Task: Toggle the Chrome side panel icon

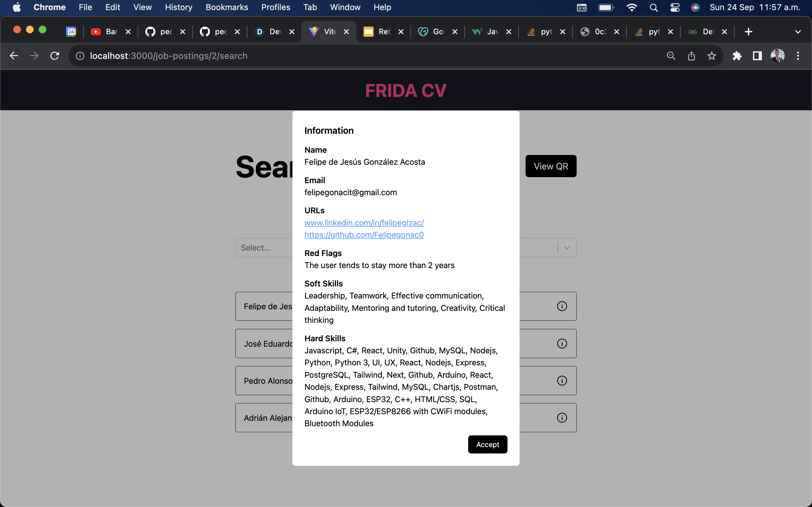Action: [757, 56]
